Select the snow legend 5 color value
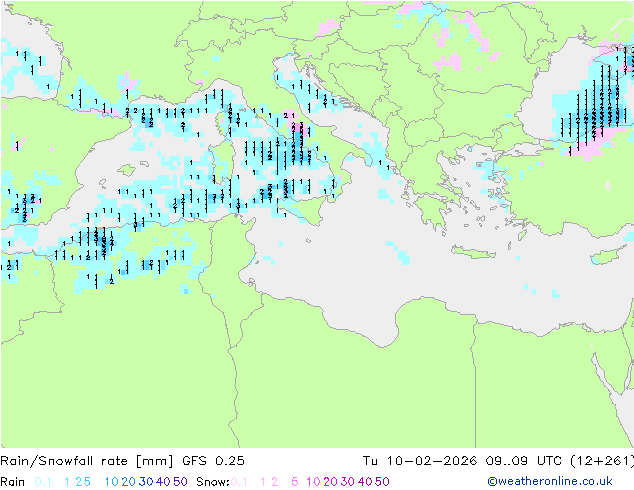This screenshot has height=490, width=634. click(x=294, y=482)
